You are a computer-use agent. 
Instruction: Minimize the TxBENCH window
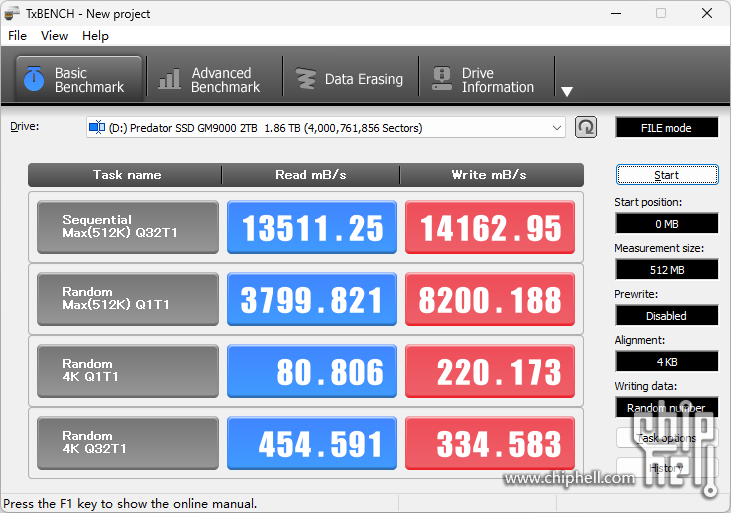pos(616,14)
